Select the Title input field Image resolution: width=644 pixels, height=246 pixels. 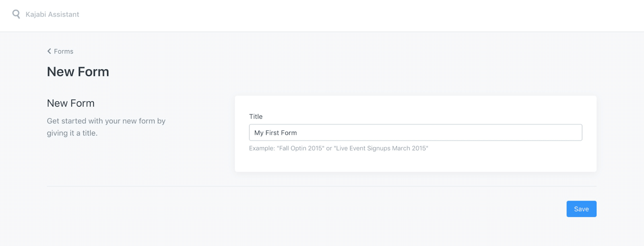(x=415, y=133)
